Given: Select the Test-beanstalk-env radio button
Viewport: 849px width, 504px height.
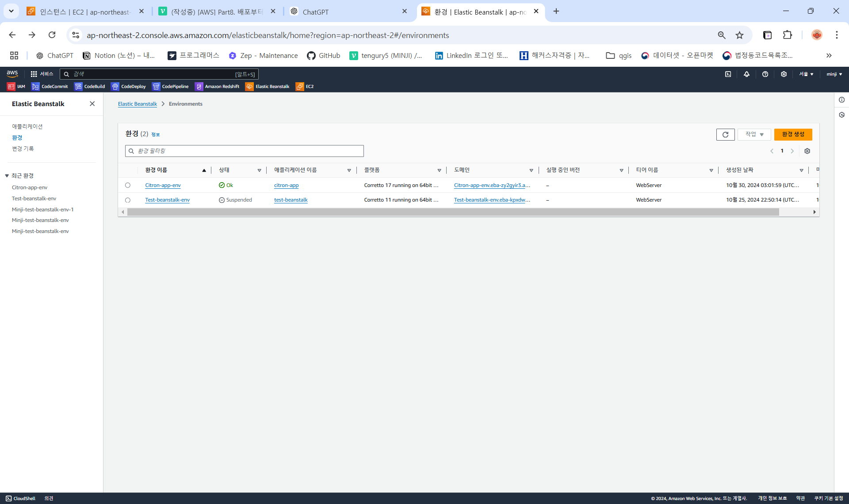Looking at the screenshot, I should (128, 200).
